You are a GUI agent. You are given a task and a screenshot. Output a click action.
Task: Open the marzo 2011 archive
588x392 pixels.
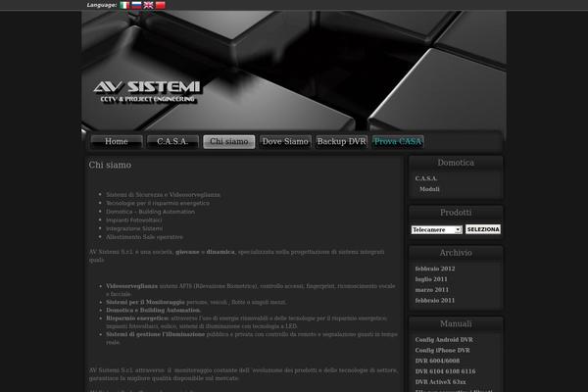[x=431, y=290]
